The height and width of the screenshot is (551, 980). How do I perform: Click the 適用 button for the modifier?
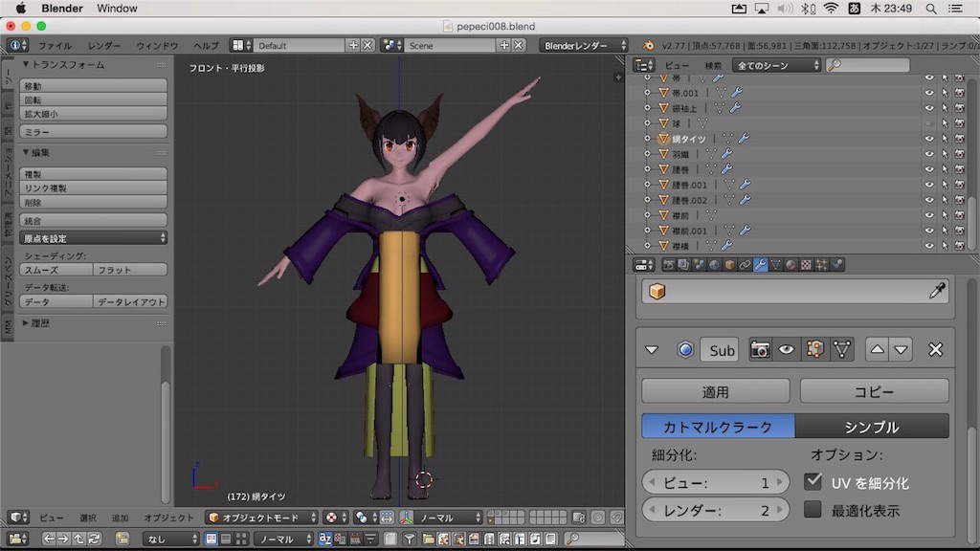[x=716, y=391]
